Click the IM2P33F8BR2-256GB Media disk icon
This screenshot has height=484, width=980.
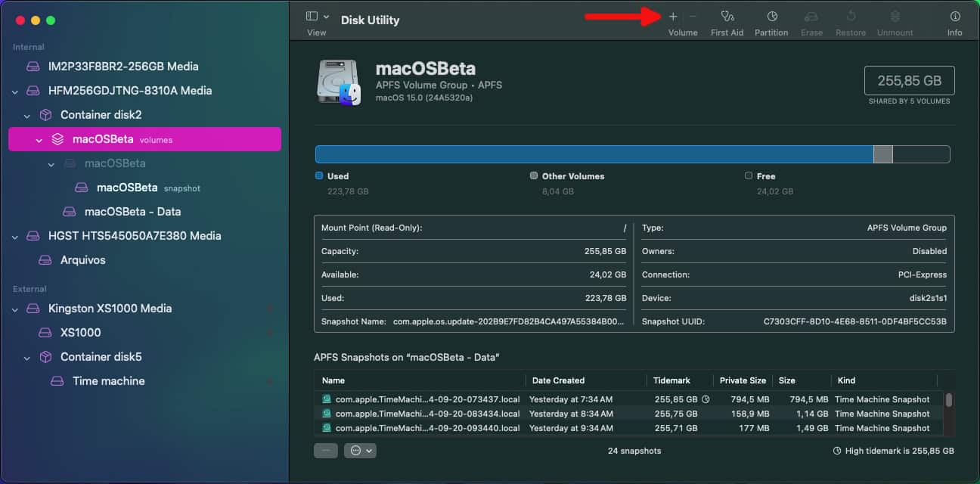pyautogui.click(x=33, y=67)
